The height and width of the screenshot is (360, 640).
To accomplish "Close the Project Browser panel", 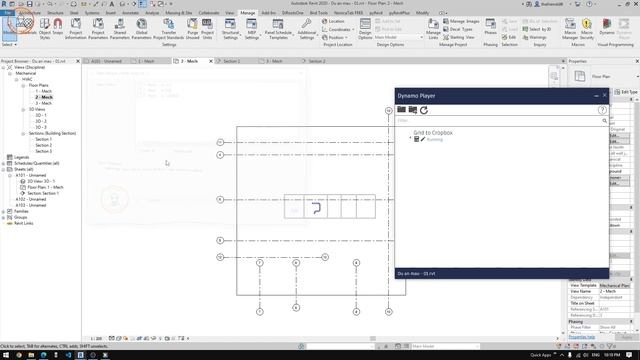I will coord(78,61).
